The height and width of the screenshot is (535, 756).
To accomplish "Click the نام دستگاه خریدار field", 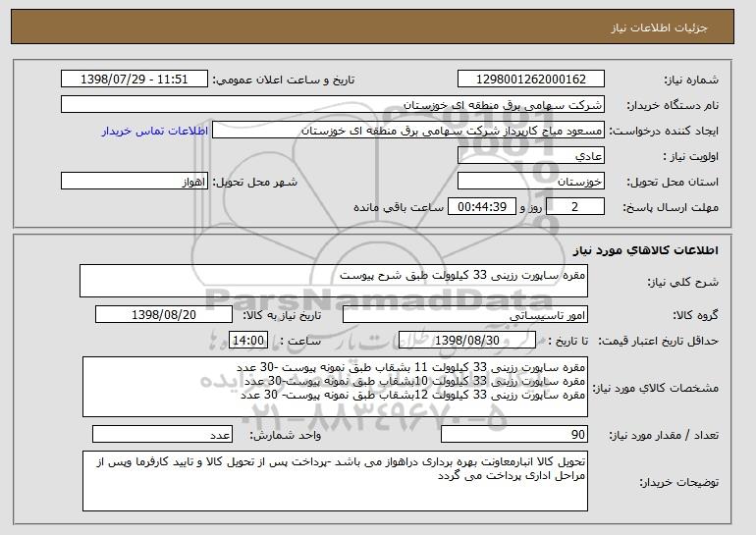I will pyautogui.click(x=333, y=105).
